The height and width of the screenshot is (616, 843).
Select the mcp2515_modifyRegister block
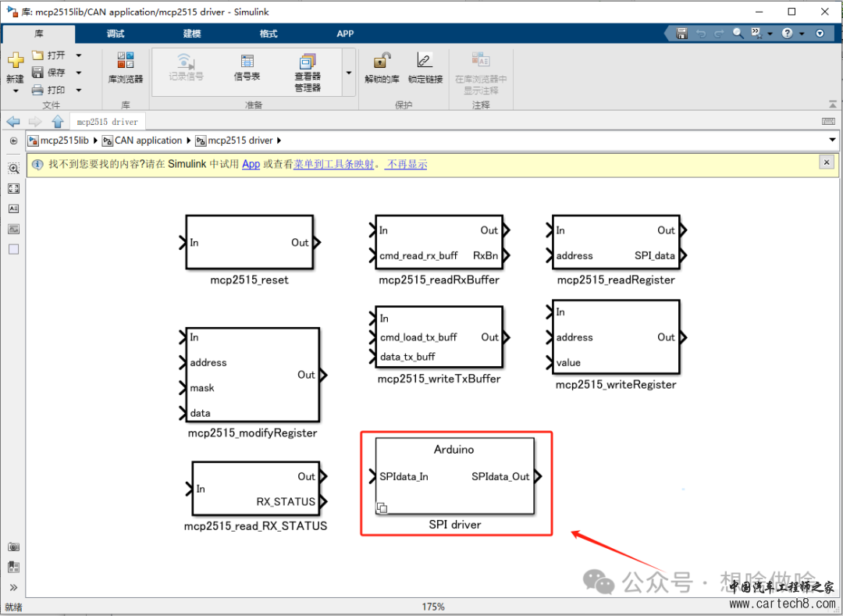pyautogui.click(x=253, y=375)
